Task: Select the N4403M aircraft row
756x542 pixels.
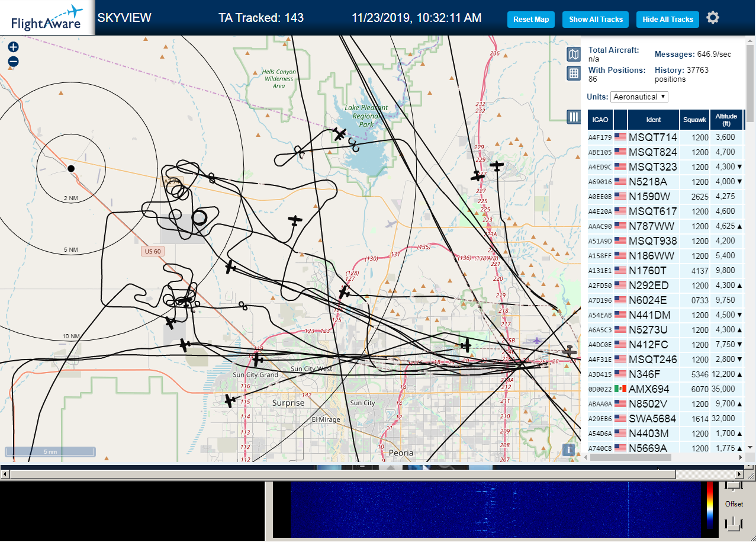Action: tap(665, 434)
